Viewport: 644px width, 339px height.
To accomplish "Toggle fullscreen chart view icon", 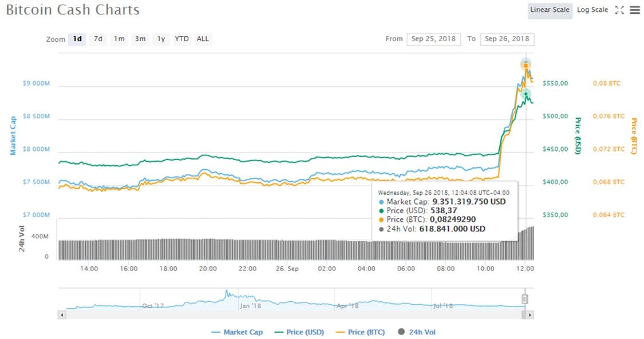I will tap(619, 10).
